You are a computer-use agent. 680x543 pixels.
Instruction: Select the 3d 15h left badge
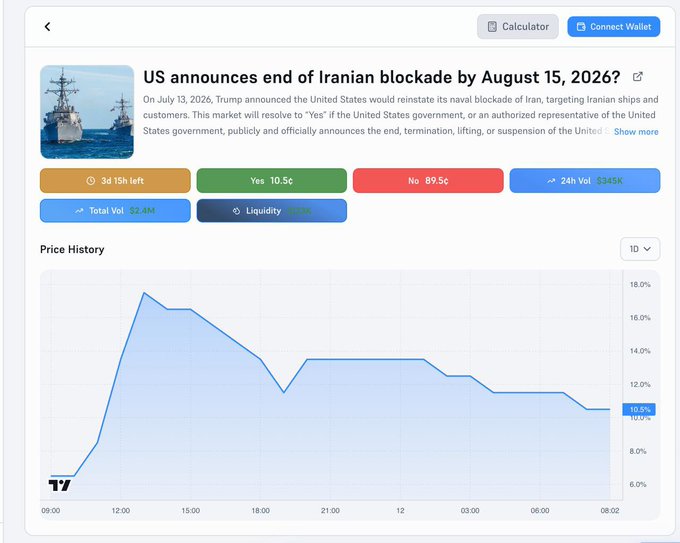pos(115,180)
